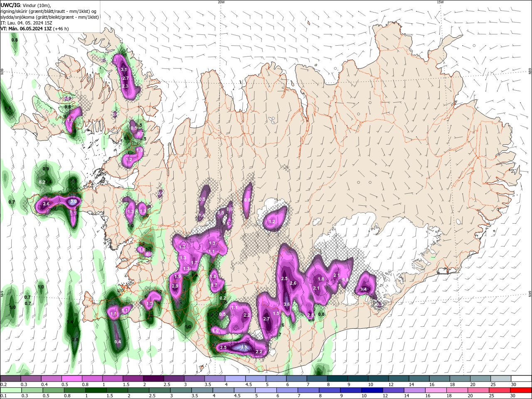Click the 20–25 gray-teal swatch in the top row
This screenshot has width=532, height=399.
[x=481, y=379]
